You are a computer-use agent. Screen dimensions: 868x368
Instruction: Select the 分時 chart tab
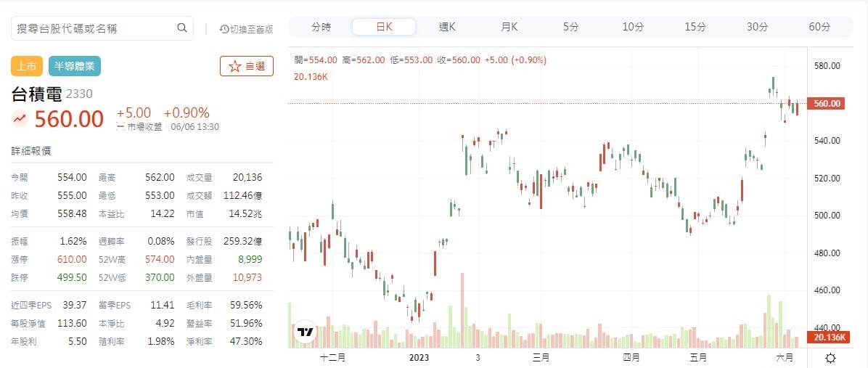[321, 27]
